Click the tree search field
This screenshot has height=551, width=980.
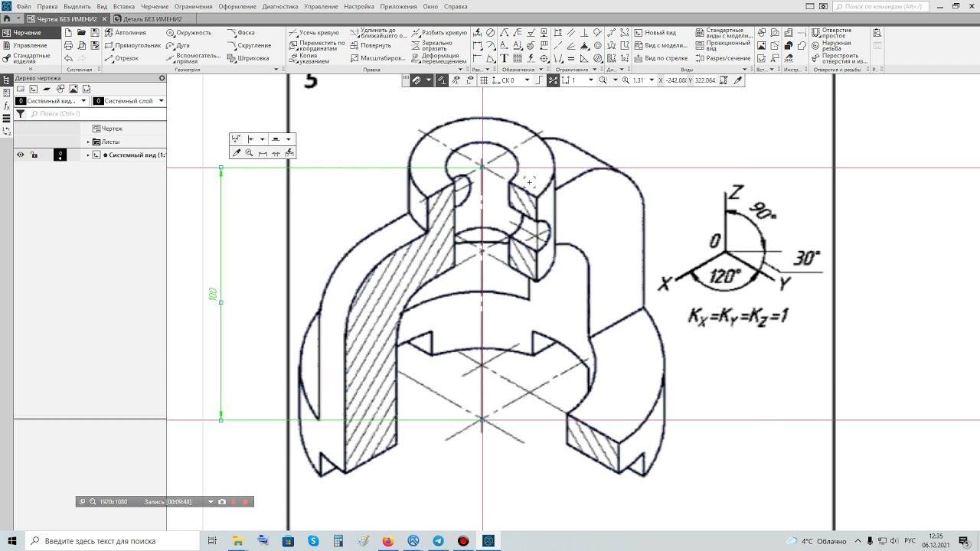coord(97,114)
